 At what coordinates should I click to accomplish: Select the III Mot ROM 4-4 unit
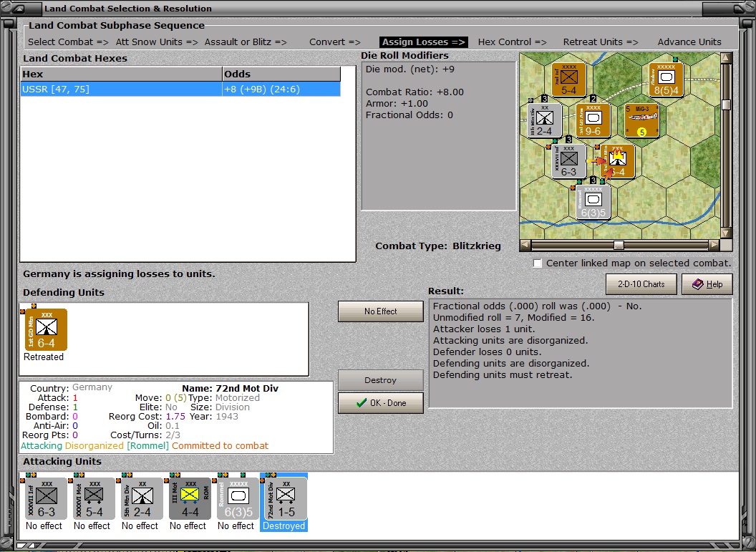[190, 498]
